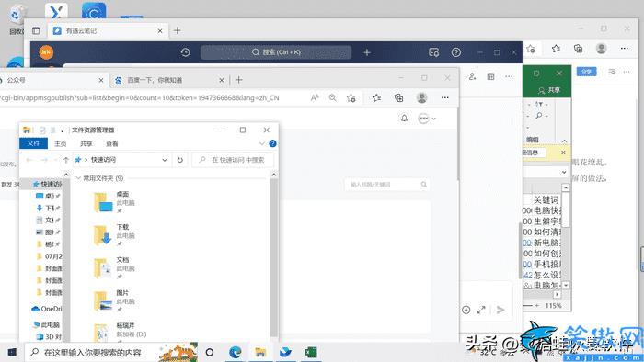The height and width of the screenshot is (362, 644).
Task: Launch Microsoft Edge from taskbar
Action: [x=235, y=352]
